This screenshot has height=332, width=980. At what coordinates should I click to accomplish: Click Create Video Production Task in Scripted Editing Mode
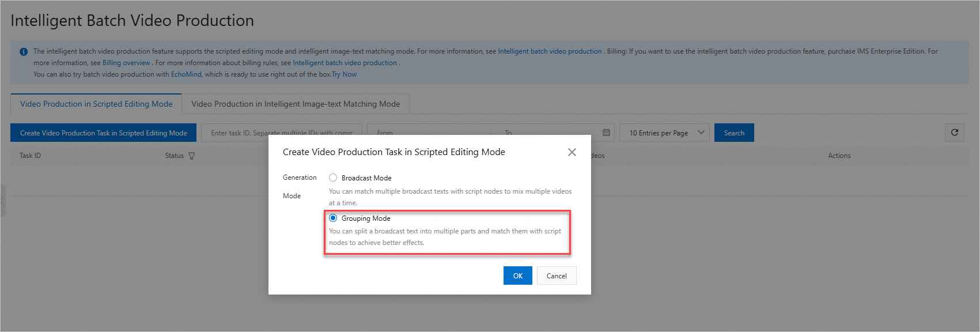point(103,133)
